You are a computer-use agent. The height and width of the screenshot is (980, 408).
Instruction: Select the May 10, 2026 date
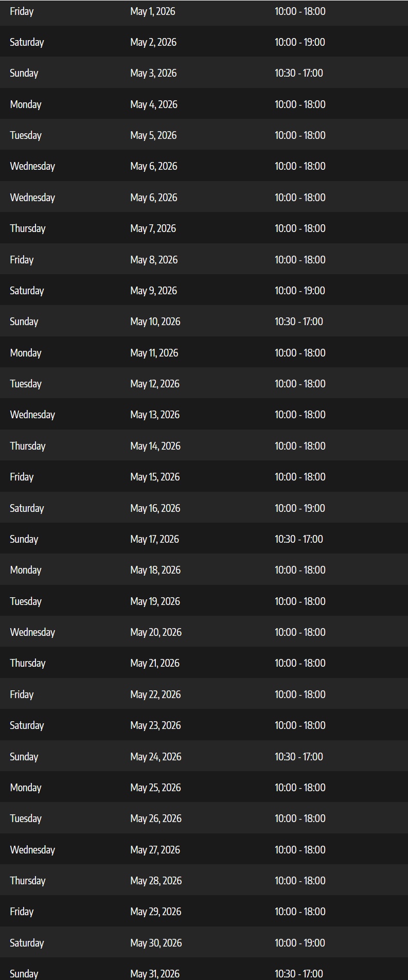155,322
